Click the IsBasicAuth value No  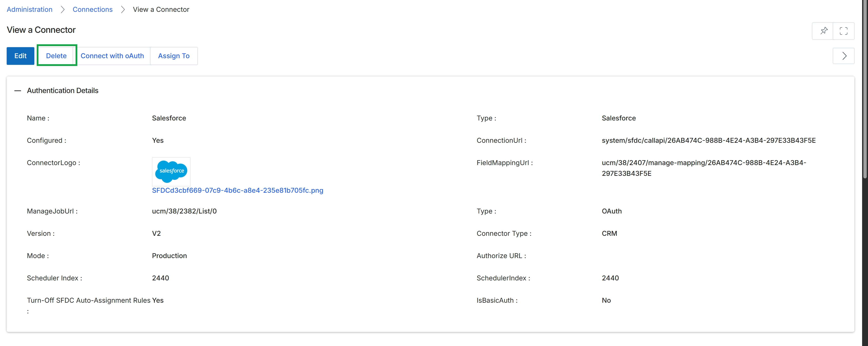(x=606, y=301)
